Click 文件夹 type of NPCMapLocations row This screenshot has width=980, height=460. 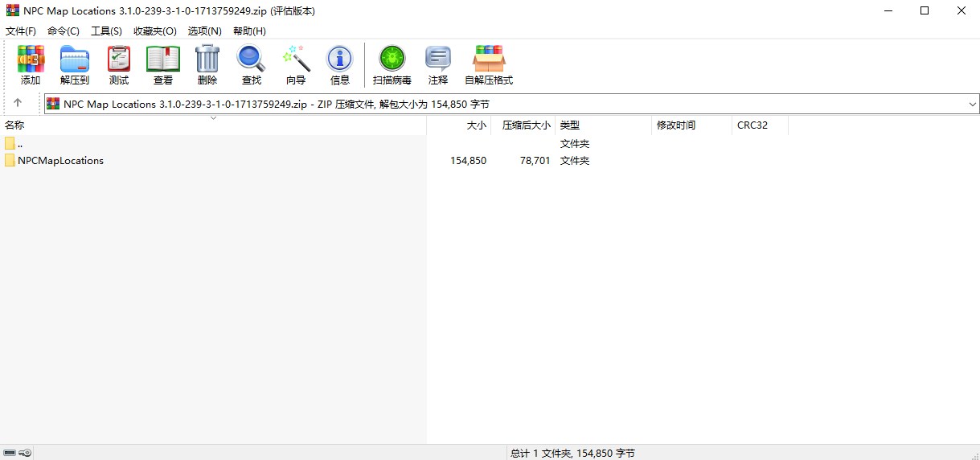click(x=575, y=160)
